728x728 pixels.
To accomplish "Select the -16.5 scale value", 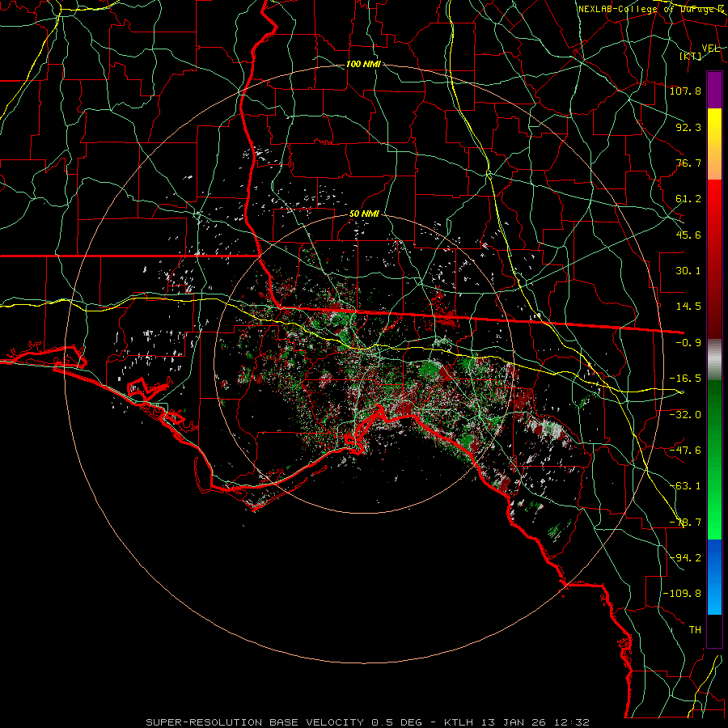I will [685, 379].
